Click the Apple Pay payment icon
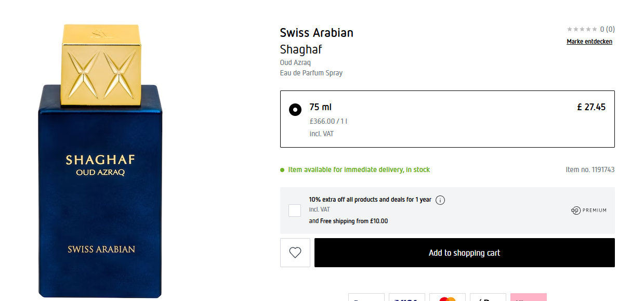The width and height of the screenshot is (644, 301). click(x=488, y=298)
